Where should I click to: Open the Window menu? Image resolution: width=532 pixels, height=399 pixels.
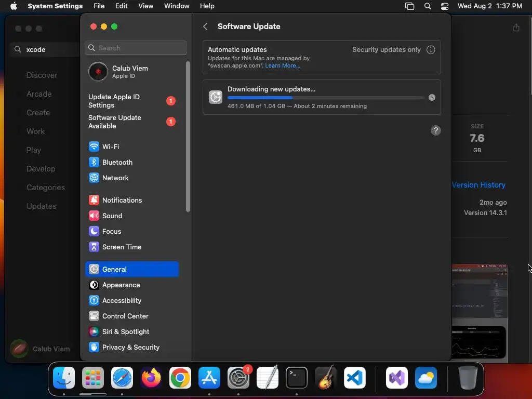(177, 6)
